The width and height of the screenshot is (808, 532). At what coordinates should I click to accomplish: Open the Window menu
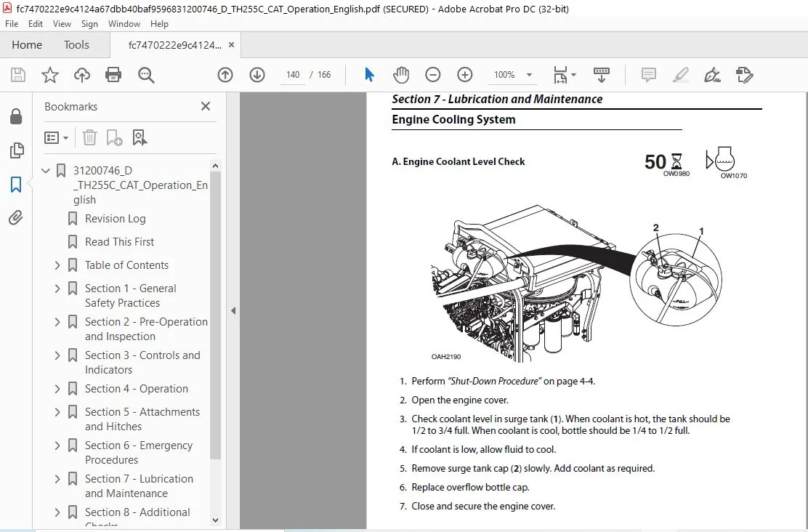coord(124,24)
